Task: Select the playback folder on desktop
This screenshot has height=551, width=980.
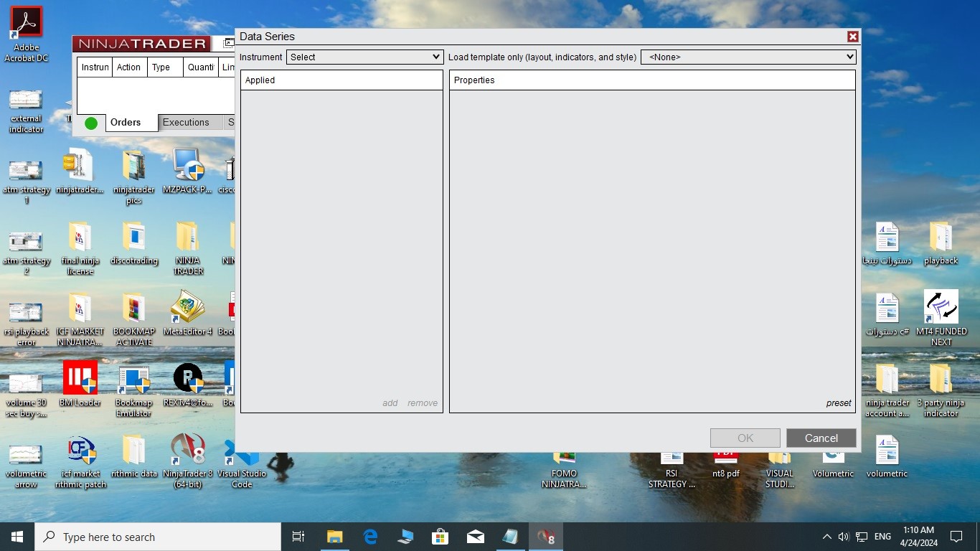Action: pos(941,243)
